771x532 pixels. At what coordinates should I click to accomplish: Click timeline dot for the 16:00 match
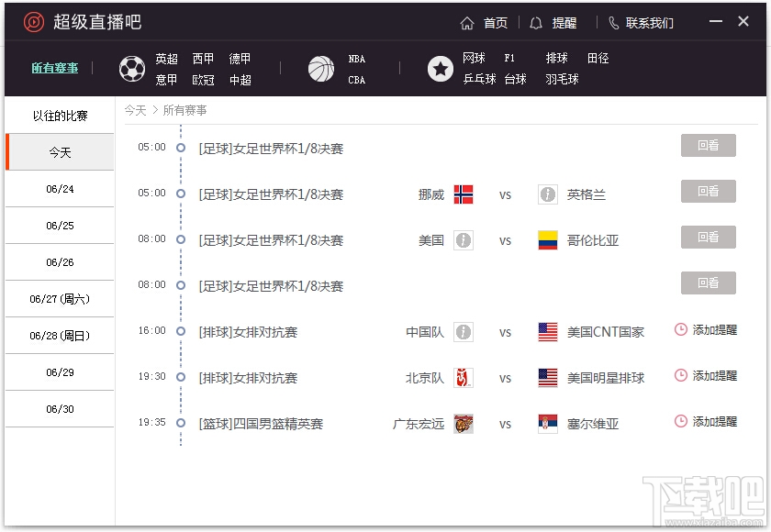coord(181,331)
